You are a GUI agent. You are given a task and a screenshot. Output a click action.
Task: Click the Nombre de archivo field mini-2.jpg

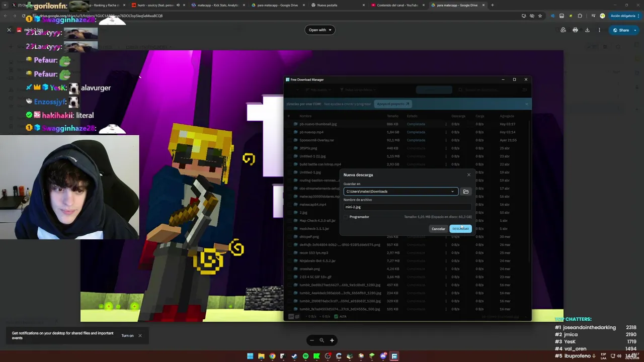[408, 207]
